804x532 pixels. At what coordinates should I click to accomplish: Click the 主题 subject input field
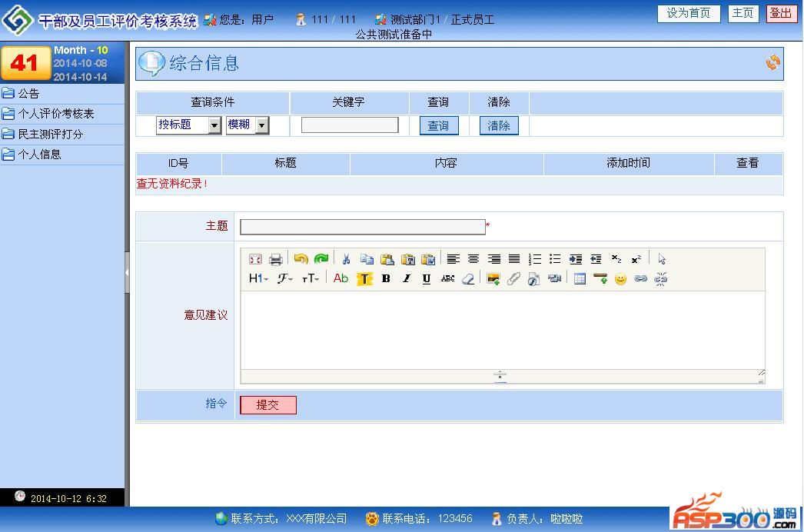coord(363,227)
